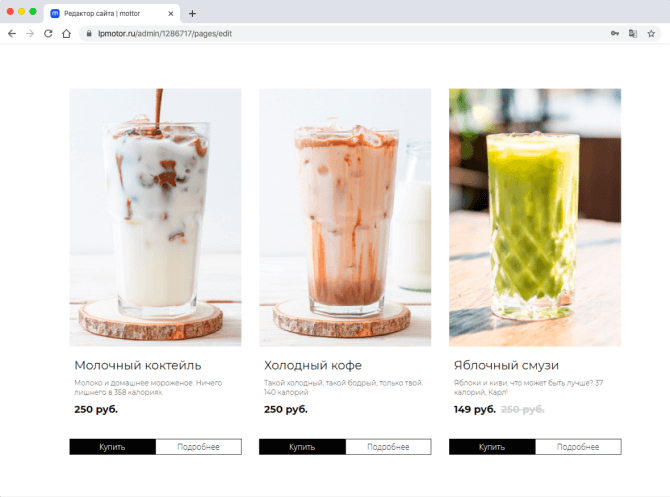670x497 pixels.
Task: Close the Редактор сайта tab
Action: [170, 14]
